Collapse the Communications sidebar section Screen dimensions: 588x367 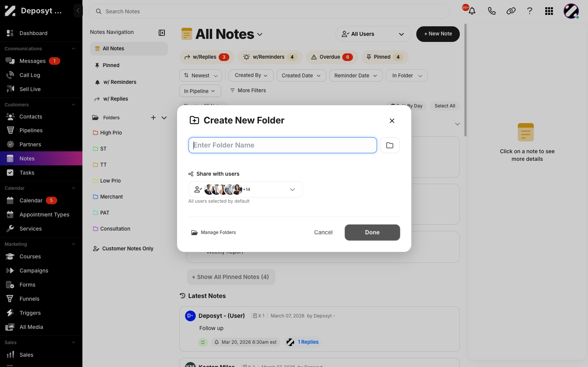(74, 49)
